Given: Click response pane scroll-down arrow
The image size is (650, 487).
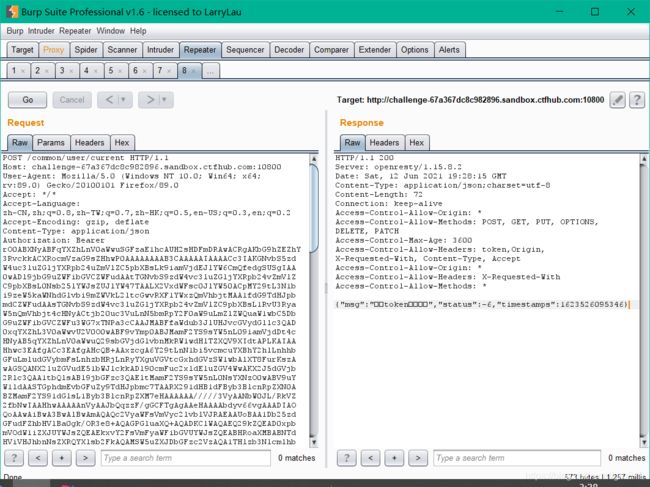Looking at the screenshot, I should (644, 442).
